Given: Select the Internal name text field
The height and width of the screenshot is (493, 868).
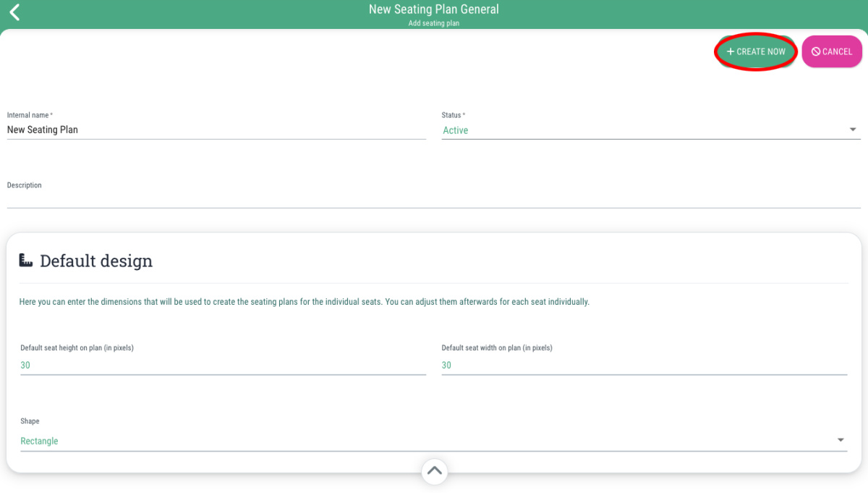Looking at the screenshot, I should click(x=217, y=130).
